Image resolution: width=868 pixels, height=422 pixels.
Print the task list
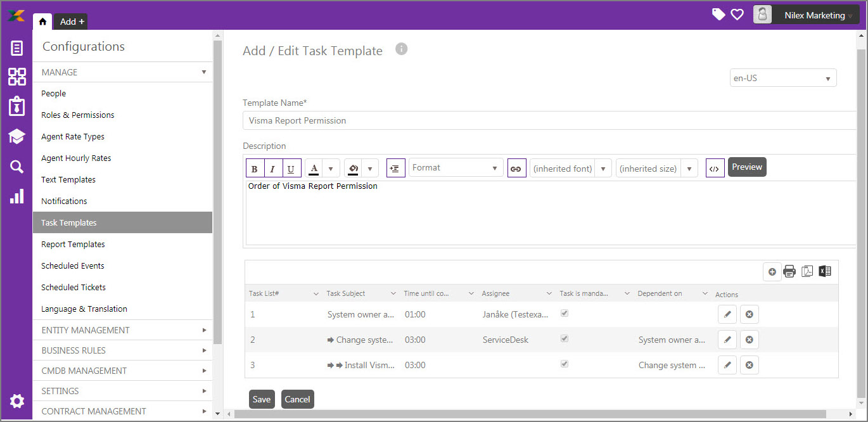tap(789, 272)
